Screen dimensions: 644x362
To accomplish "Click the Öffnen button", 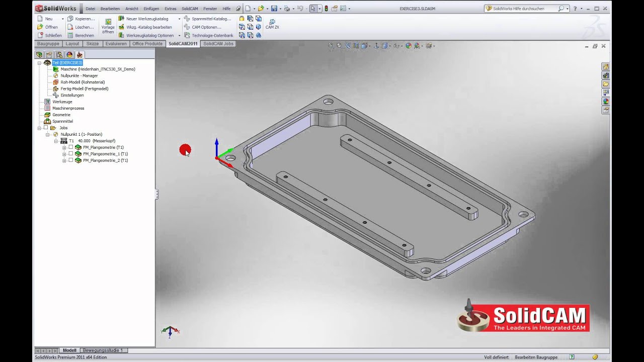I will click(48, 27).
